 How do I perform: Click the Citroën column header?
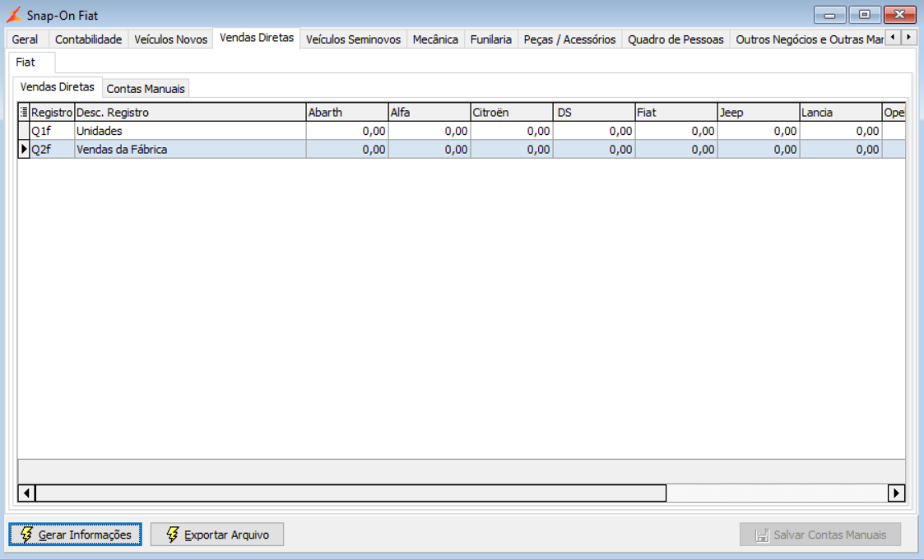512,112
